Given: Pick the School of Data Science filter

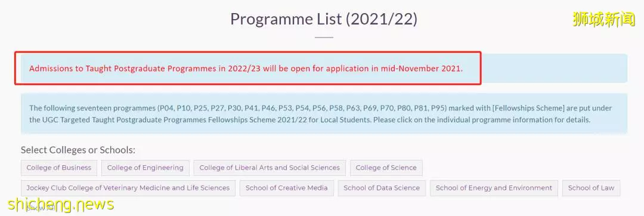Looking at the screenshot, I should coord(382,188).
